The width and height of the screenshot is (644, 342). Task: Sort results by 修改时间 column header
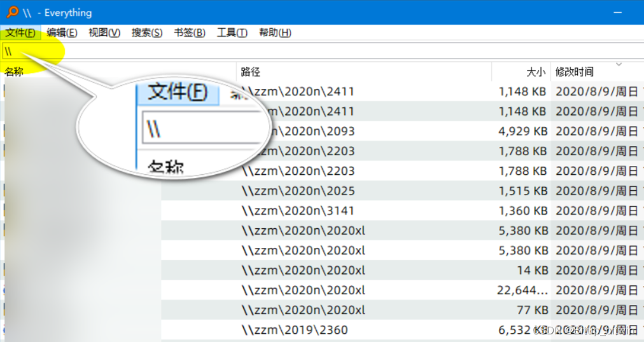(574, 72)
